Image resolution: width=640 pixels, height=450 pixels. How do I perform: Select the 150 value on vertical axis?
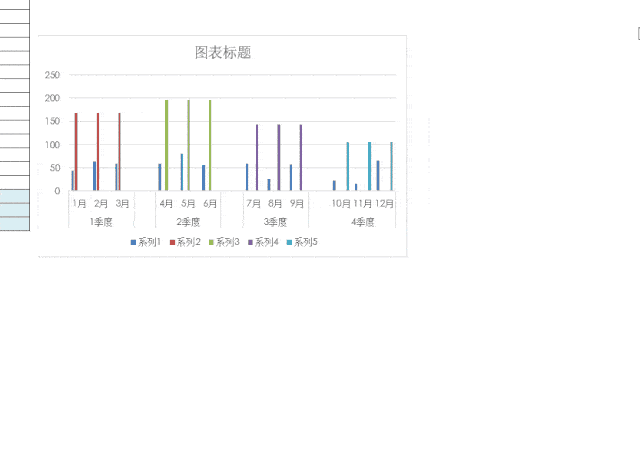click(52, 121)
